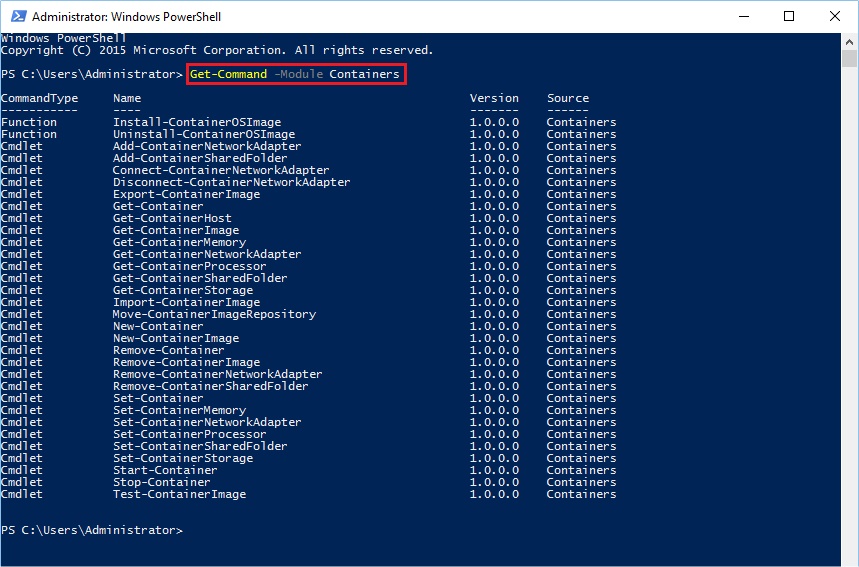The image size is (859, 567).
Task: Click the Set-Container cmdlet name
Action: pyautogui.click(x=158, y=398)
